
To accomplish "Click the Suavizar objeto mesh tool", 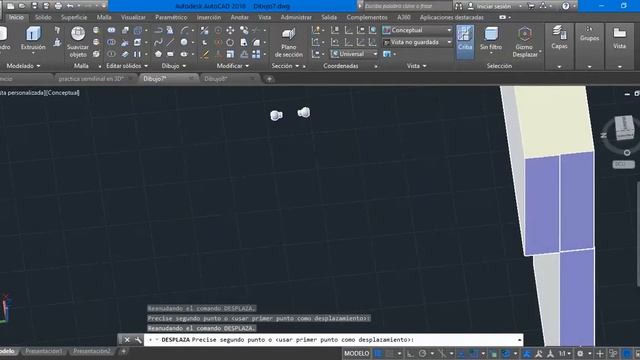I will (78, 42).
